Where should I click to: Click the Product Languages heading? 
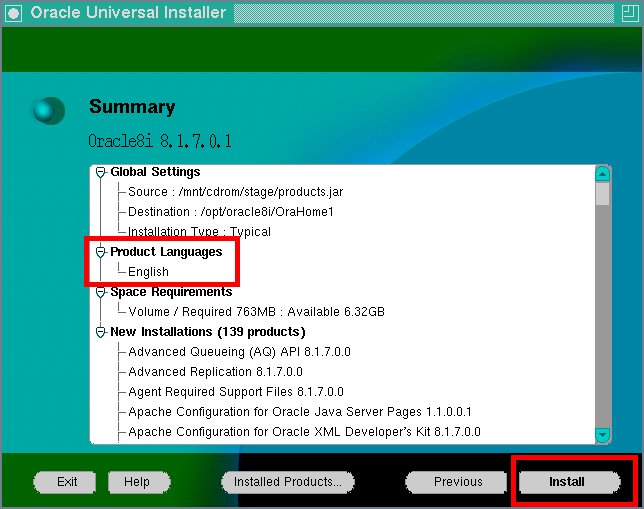coord(166,252)
